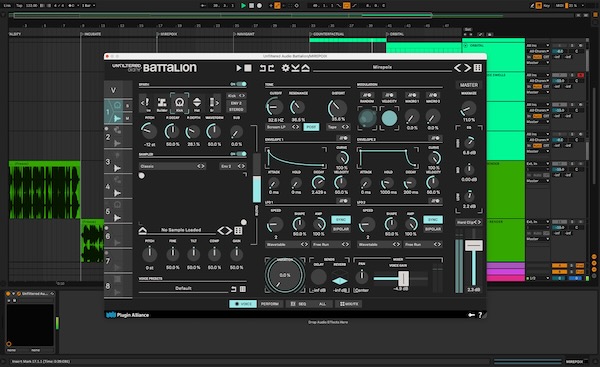Click the undo arrow in Battalion header
This screenshot has width=600, height=367.
tap(263, 68)
